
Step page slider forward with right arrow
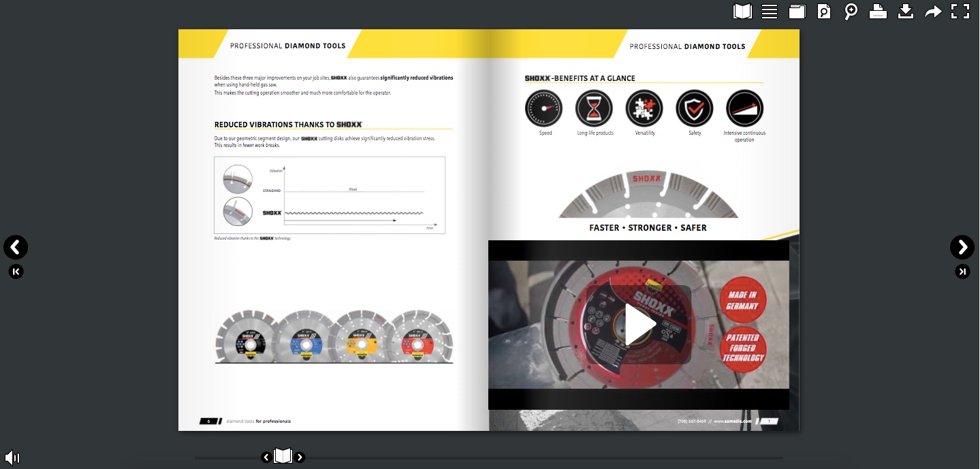tap(300, 457)
